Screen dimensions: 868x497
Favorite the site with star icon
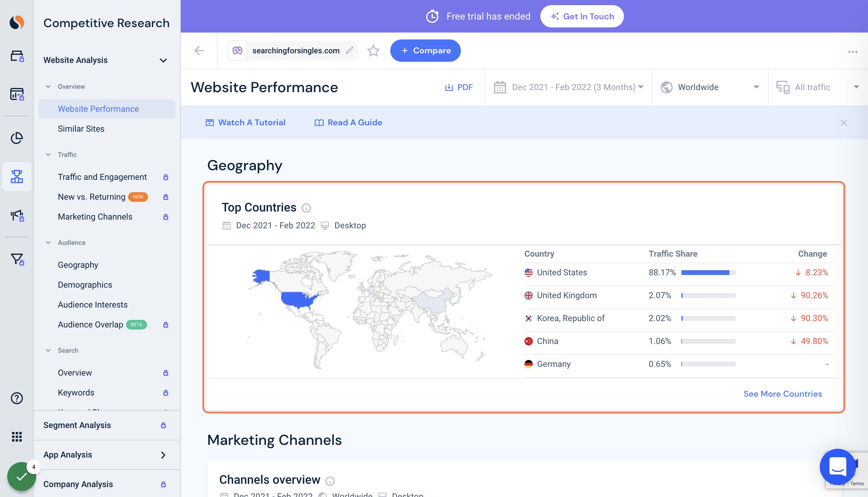pos(373,51)
